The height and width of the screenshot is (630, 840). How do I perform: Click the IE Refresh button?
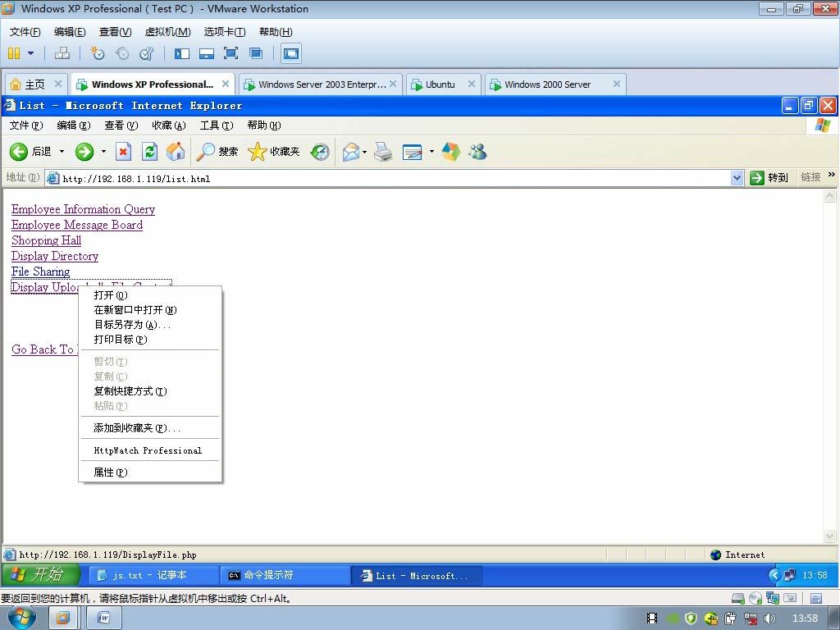coord(149,152)
